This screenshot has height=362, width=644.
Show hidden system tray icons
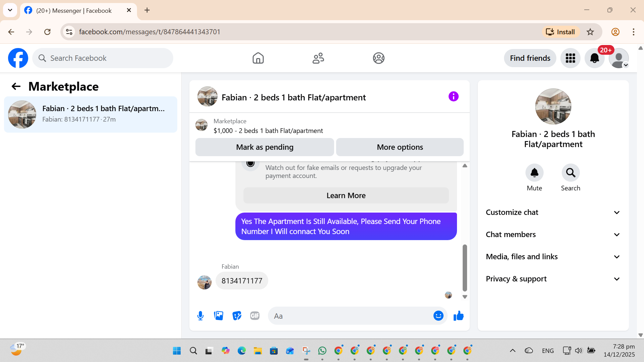pos(512,351)
